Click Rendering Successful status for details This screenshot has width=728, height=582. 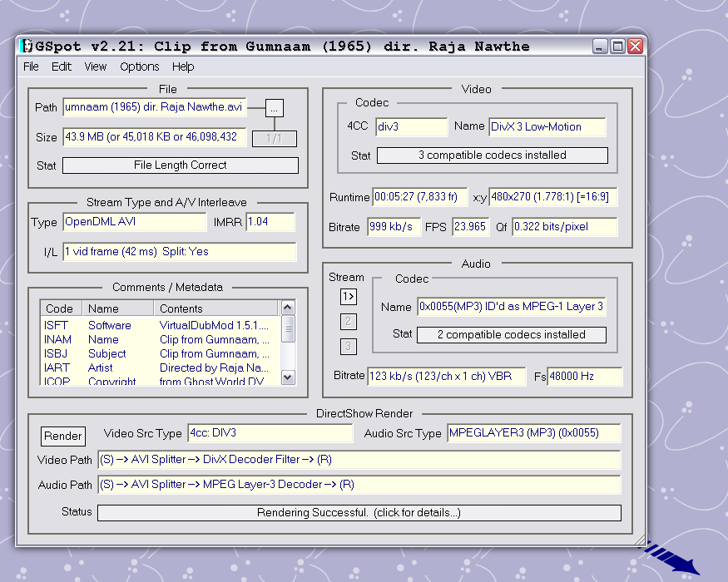359,512
